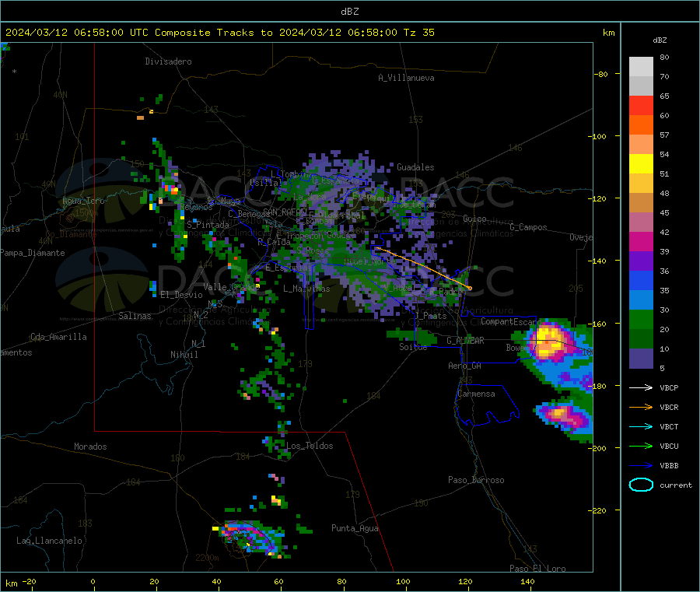This screenshot has height=592, width=700.
Task: Click the 'Morados' map label
Action: pyautogui.click(x=90, y=447)
